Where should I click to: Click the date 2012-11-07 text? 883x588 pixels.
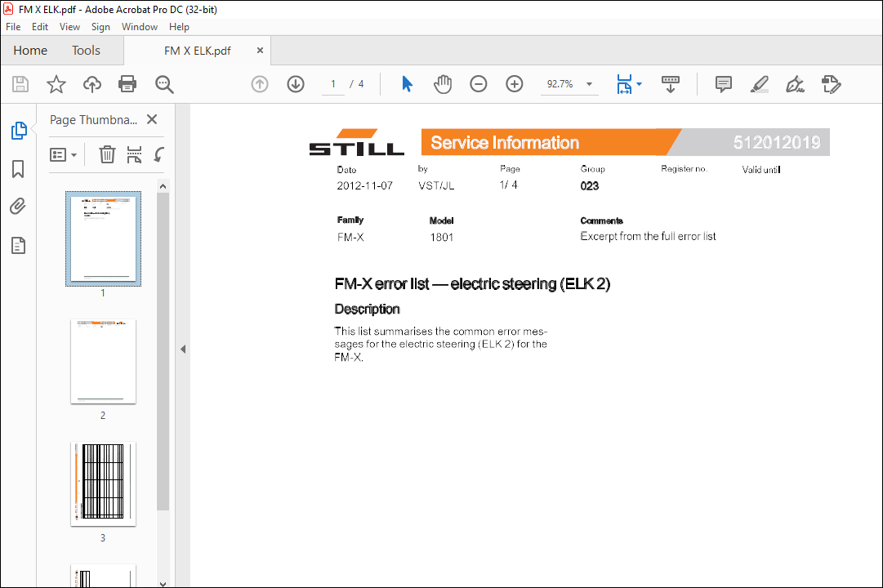tap(364, 185)
